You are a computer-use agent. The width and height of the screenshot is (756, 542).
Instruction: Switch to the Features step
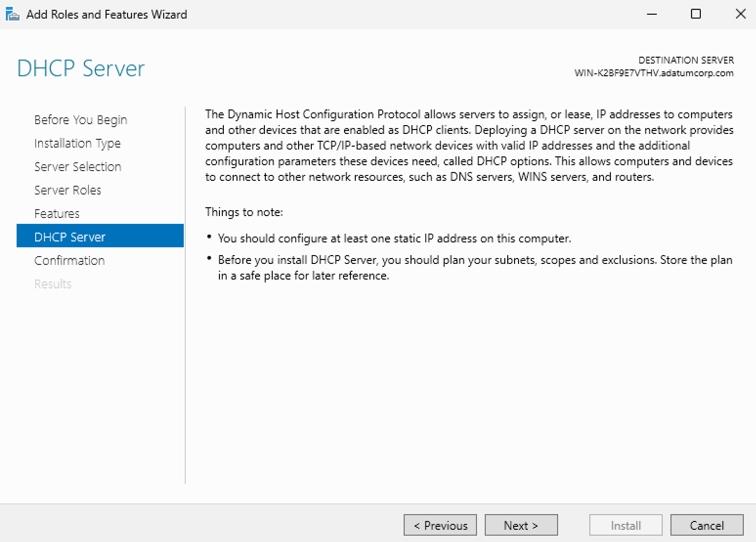pyautogui.click(x=57, y=214)
